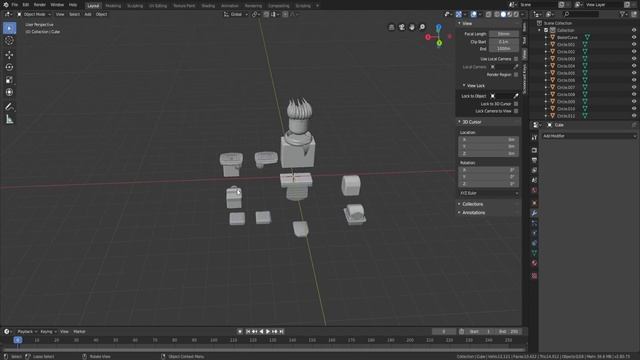Enable Render Region checkbox
Viewport: 640px width, 360px height.
pos(516,75)
